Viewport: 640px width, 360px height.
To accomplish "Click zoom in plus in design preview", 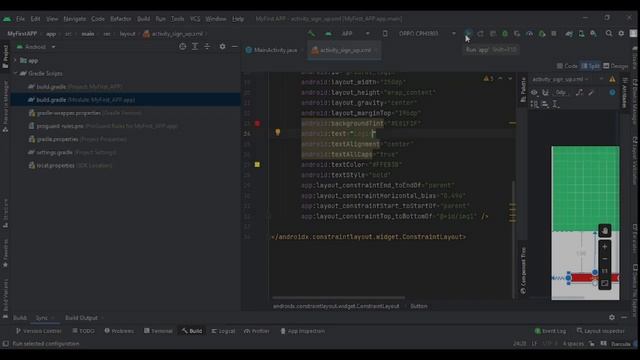I will [x=604, y=247].
